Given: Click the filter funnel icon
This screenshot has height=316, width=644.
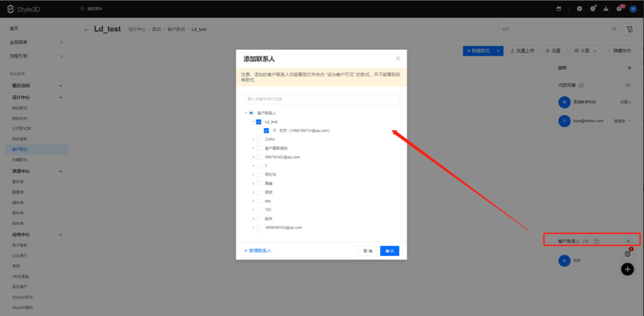Looking at the screenshot, I should click(x=630, y=29).
